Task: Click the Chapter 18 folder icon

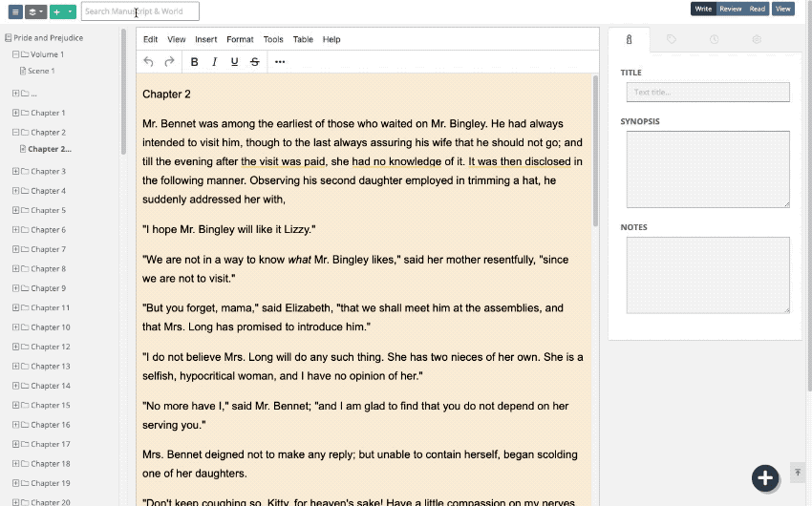Action: [25, 464]
